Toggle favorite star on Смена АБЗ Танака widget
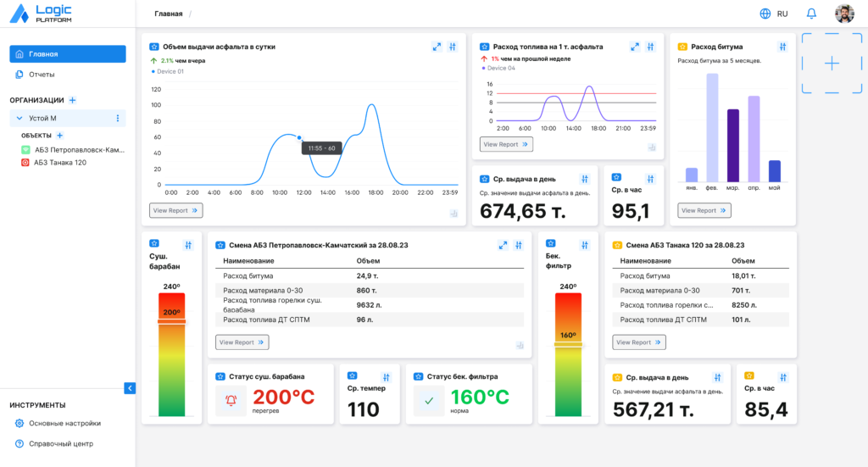This screenshot has height=467, width=868. click(617, 245)
